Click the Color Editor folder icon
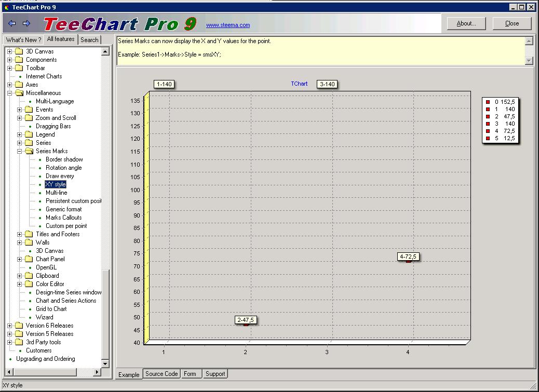This screenshot has height=392, width=539. tap(29, 284)
